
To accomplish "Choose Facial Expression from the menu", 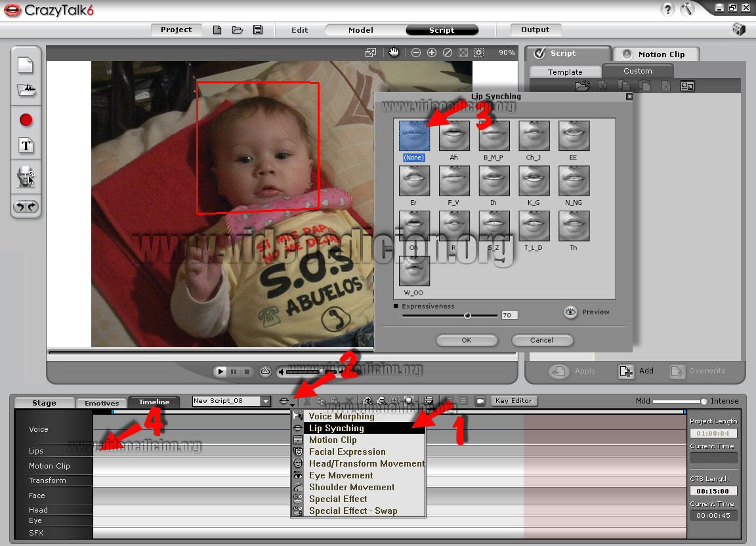I will 346,451.
